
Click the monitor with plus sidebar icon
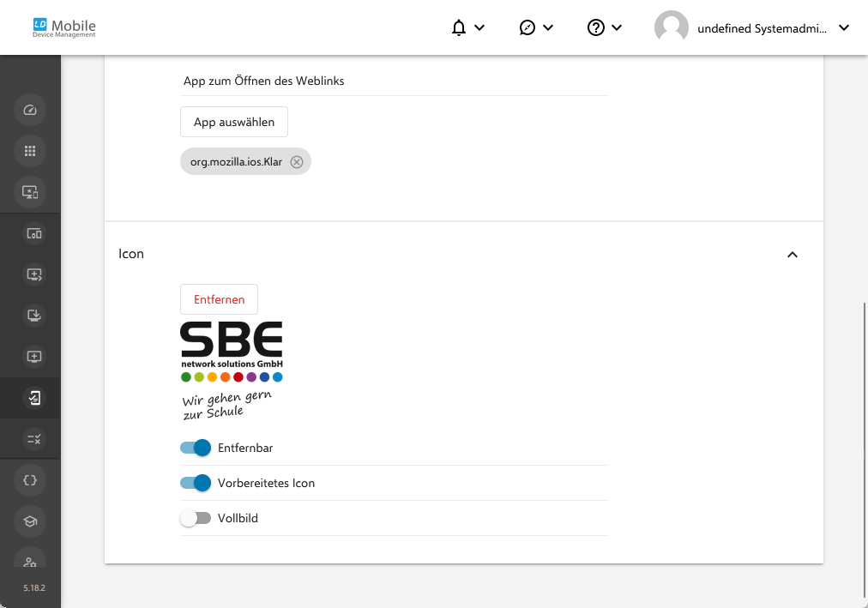click(34, 356)
